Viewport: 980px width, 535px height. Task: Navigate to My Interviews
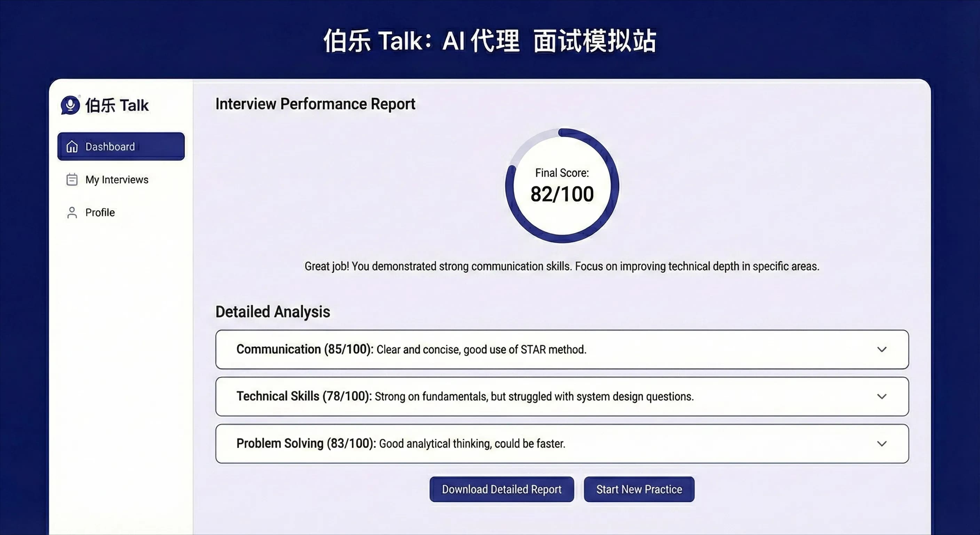(x=117, y=179)
